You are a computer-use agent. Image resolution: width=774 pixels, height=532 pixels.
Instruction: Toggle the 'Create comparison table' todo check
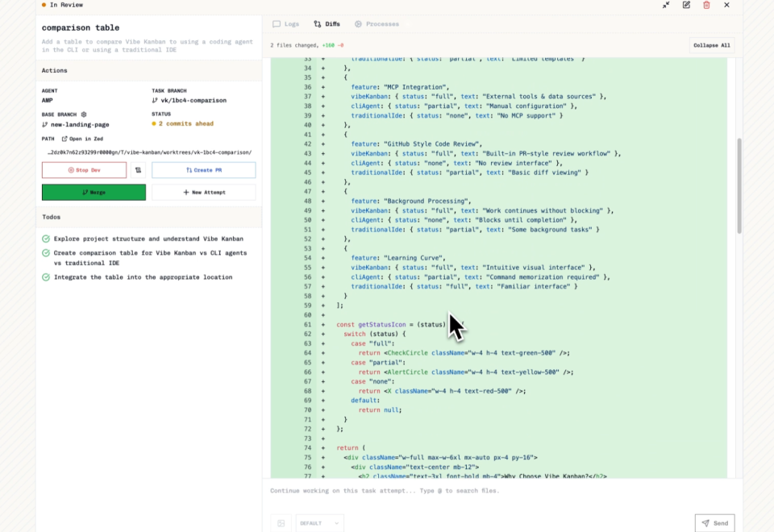coord(46,253)
